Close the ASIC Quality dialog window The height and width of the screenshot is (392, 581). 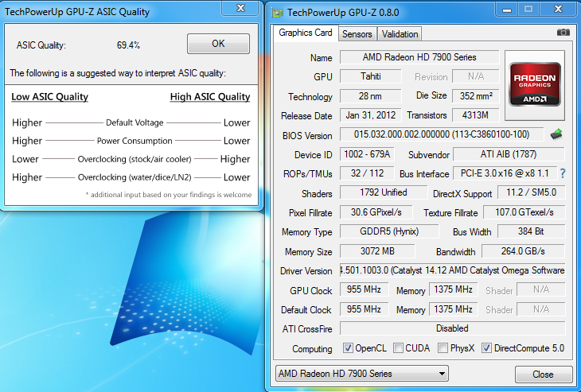point(240,8)
